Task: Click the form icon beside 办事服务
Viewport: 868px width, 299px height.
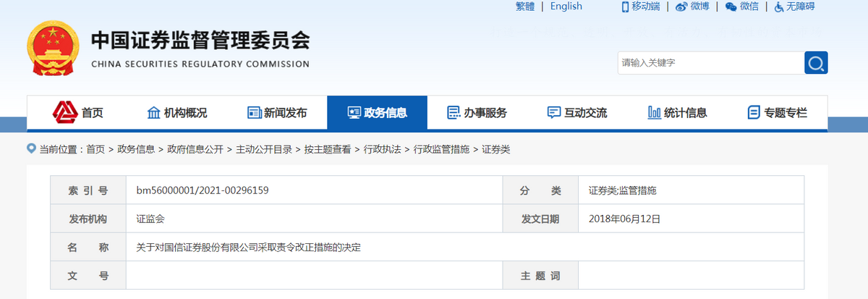Action: point(454,113)
